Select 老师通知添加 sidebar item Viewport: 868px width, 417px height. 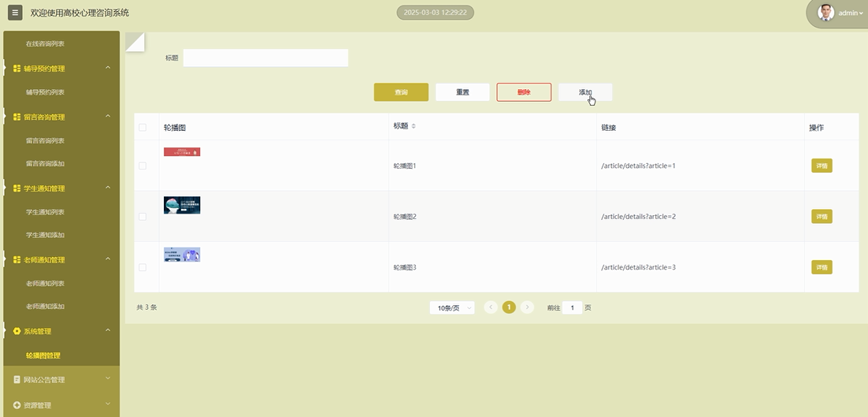click(x=45, y=307)
